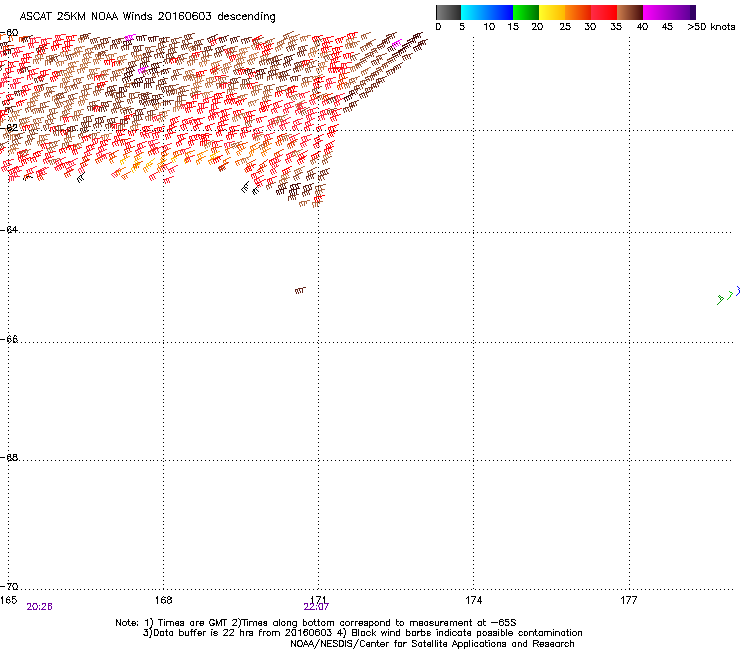The image size is (740, 650).
Task: Click the -64 latitude label
Action: click(x=9, y=230)
